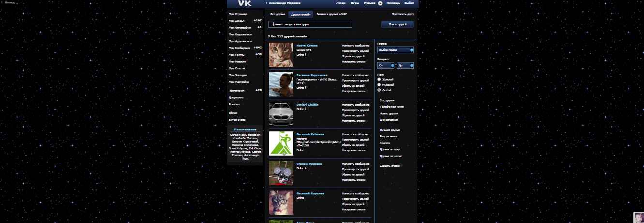644x223 pixels.
Task: Click Убрать из друзей for Евгения Кирсанова
Action: 353,86
